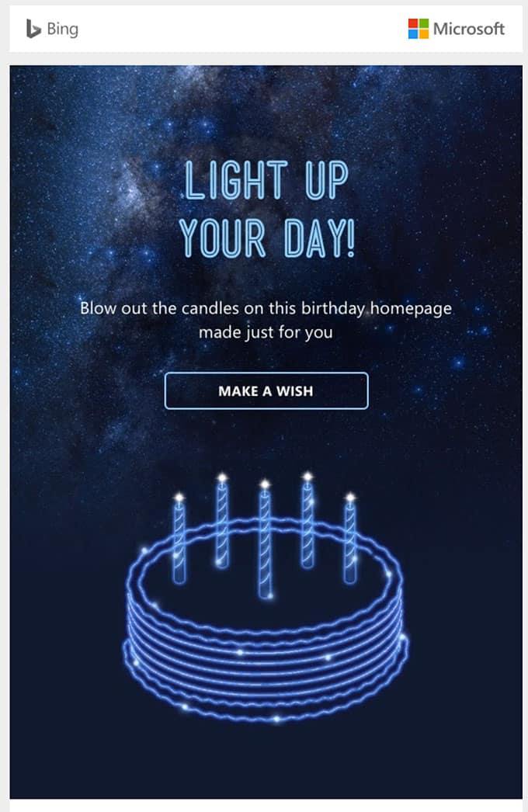528x812 pixels.
Task: Click the Microsoft four-square logo
Action: (419, 29)
